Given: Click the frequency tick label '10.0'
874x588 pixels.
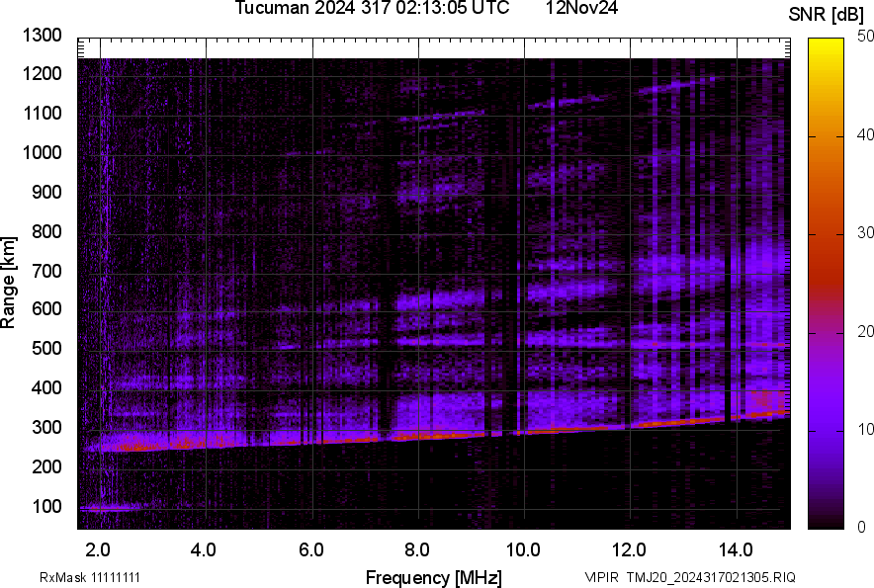Looking at the screenshot, I should click(523, 550).
